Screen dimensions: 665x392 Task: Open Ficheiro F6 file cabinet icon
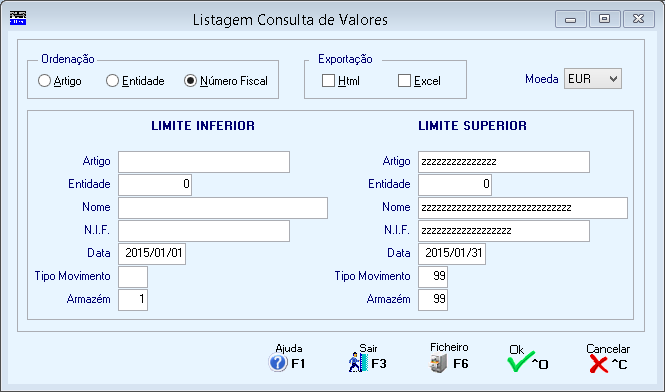(438, 364)
